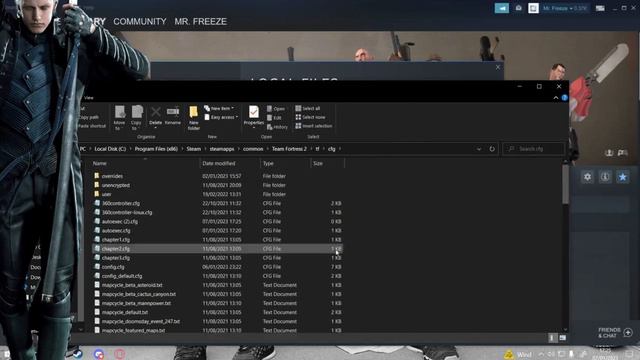Expand address bar history dropdown
The image size is (640, 360).
(479, 149)
